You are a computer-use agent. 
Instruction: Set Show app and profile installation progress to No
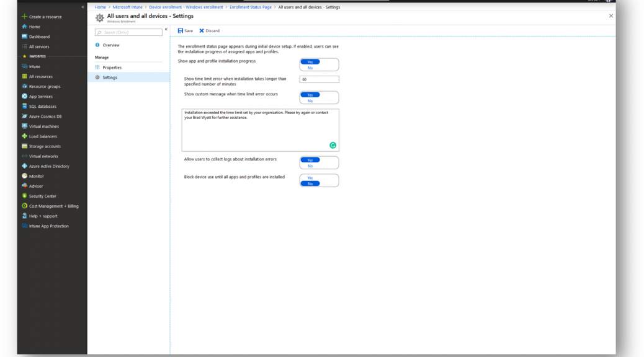coord(310,68)
